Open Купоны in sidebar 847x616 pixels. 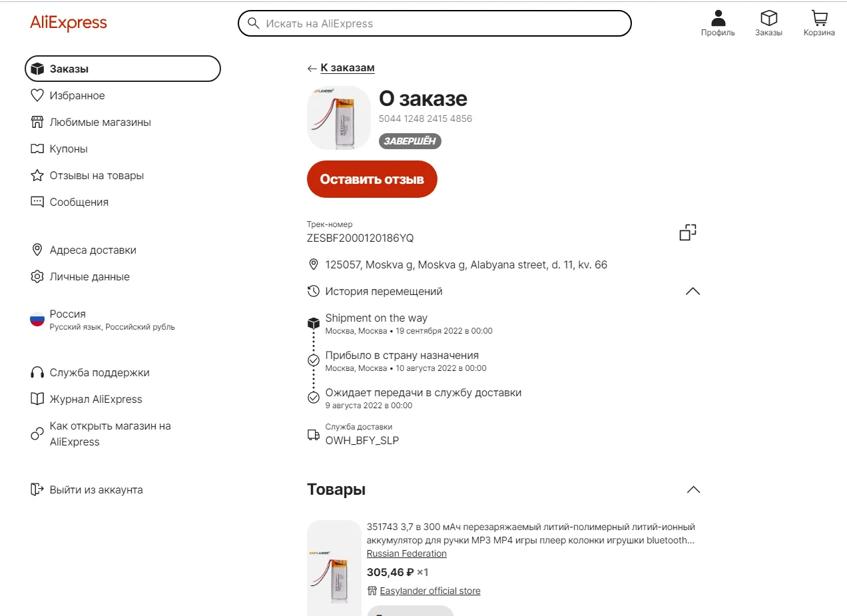click(x=59, y=149)
